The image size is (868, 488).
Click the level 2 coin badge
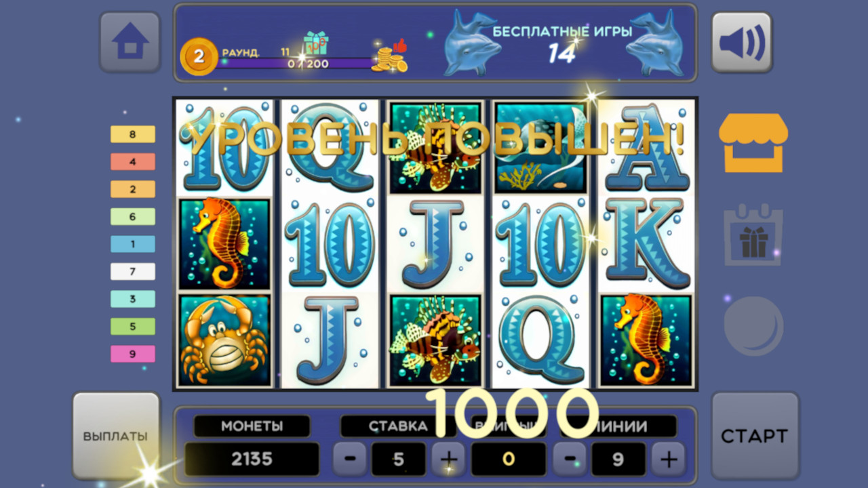(x=199, y=57)
